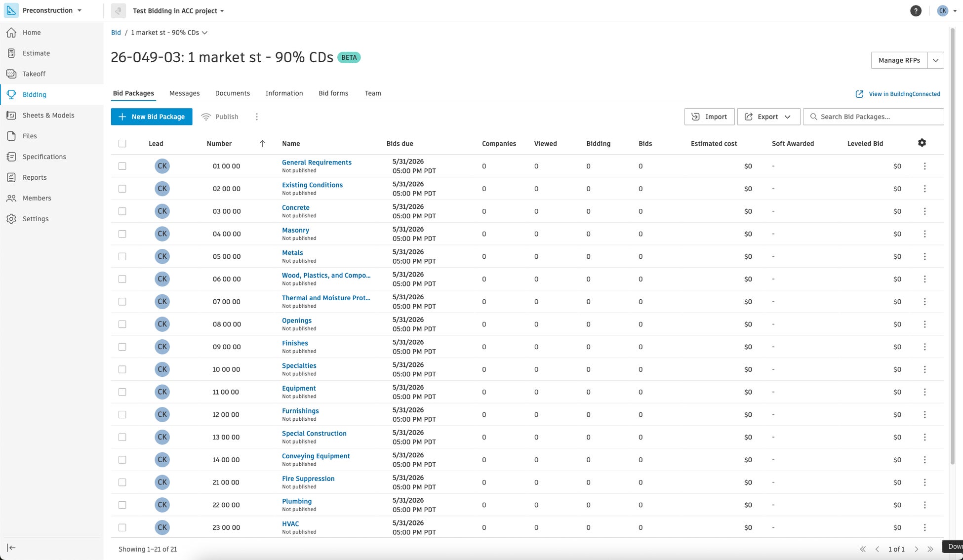Go to Sheets & Models section
This screenshot has height=560, width=963.
pyautogui.click(x=48, y=115)
